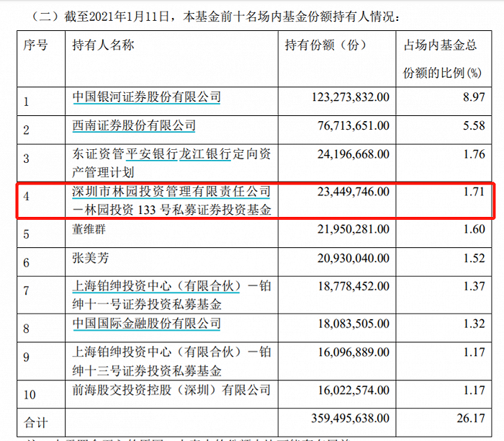Click the 1.32 percentage cell

pyautogui.click(x=474, y=324)
